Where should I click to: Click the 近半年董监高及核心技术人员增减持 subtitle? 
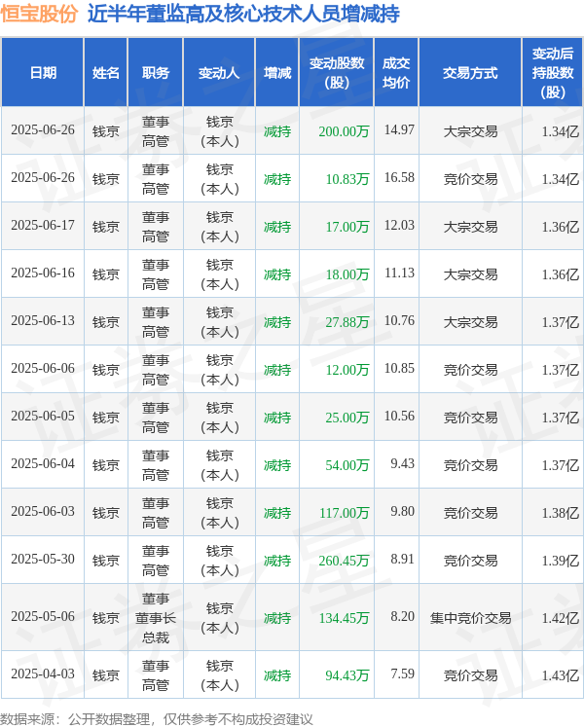[x=243, y=14]
